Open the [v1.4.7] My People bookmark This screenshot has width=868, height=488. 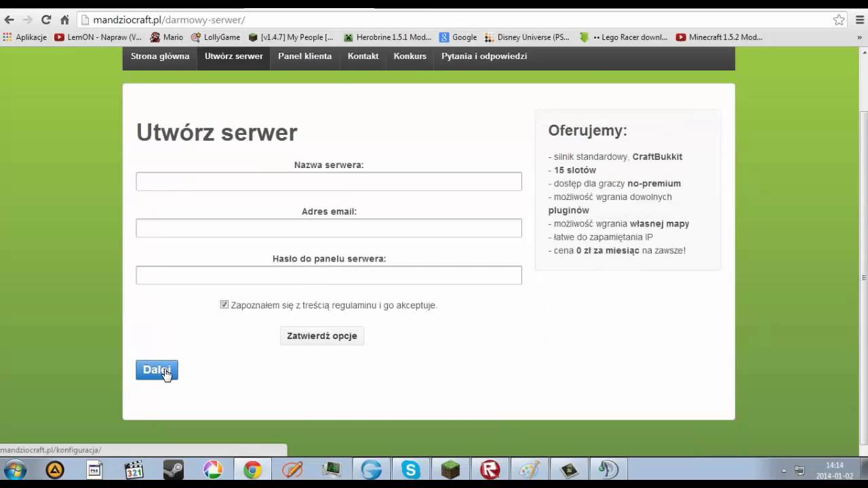(292, 37)
